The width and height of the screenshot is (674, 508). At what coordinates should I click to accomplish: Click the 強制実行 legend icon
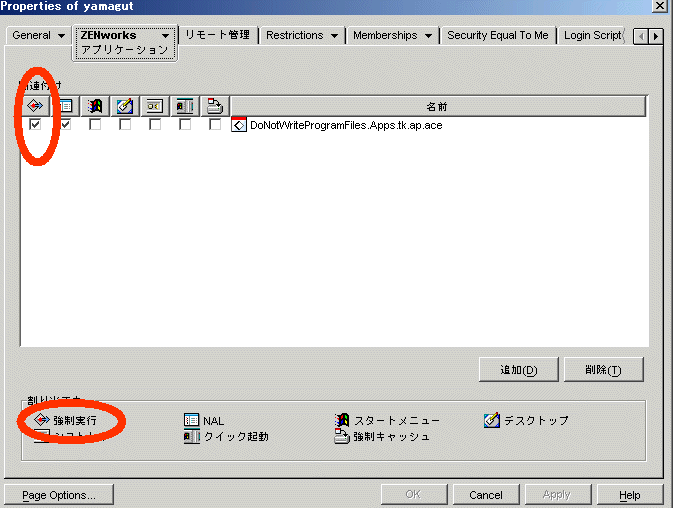[42, 419]
